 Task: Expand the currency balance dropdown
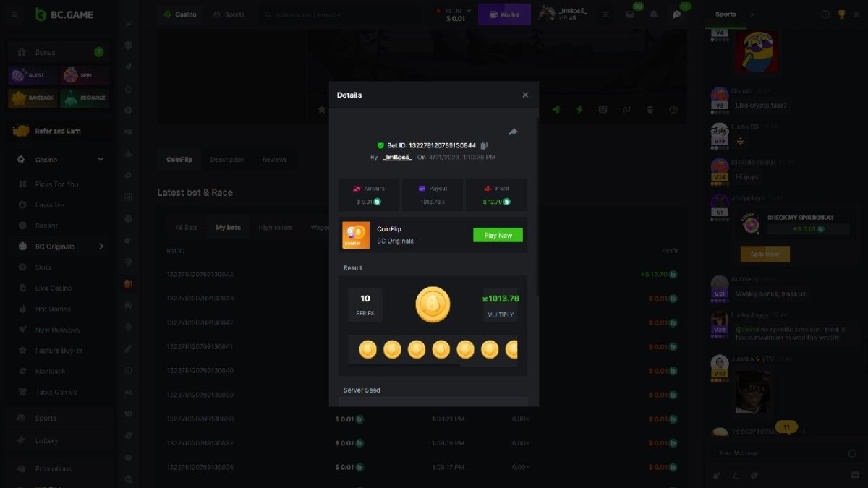469,11
